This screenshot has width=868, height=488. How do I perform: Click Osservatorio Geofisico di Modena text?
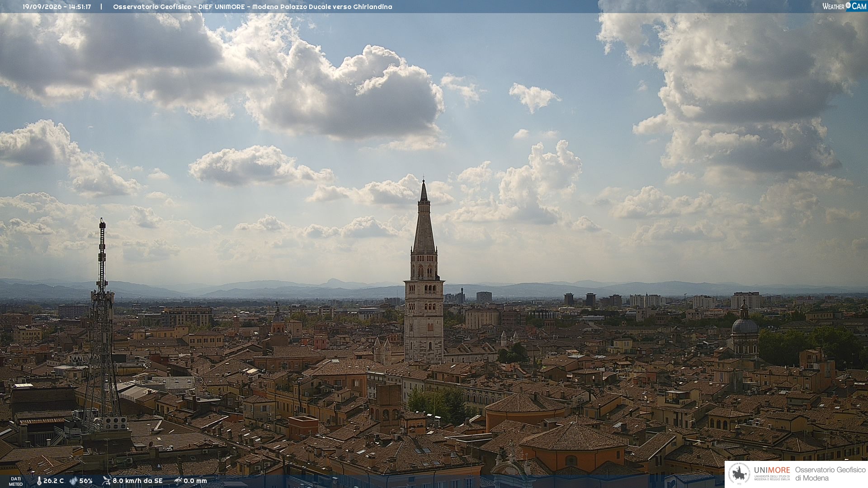click(830, 474)
